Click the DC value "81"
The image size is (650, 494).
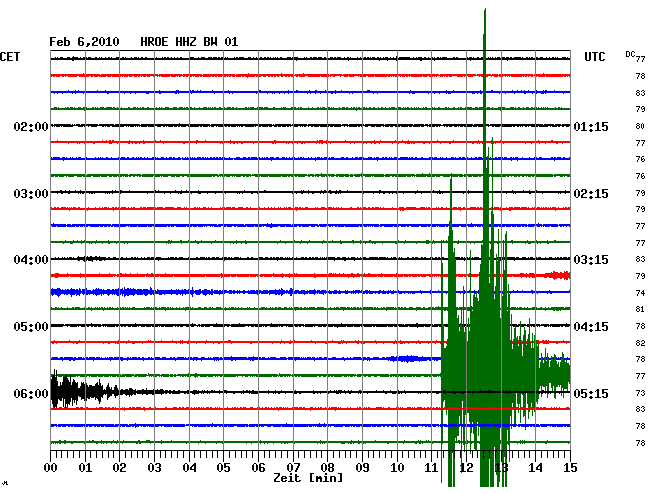coord(640,309)
